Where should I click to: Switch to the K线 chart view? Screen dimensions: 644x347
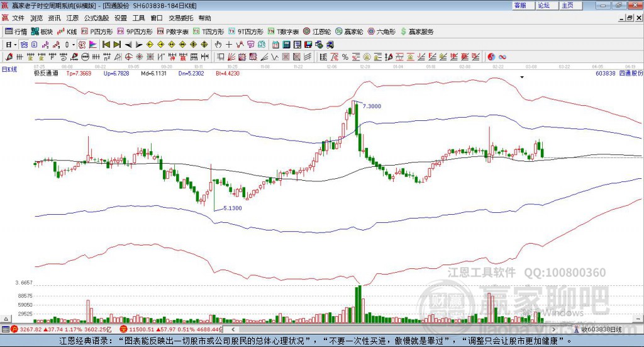point(67,31)
